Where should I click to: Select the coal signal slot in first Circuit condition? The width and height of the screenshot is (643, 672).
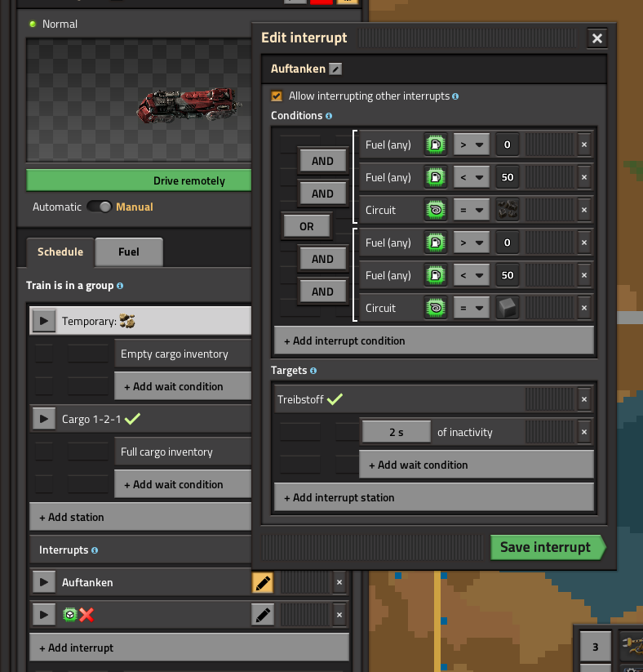tap(508, 210)
